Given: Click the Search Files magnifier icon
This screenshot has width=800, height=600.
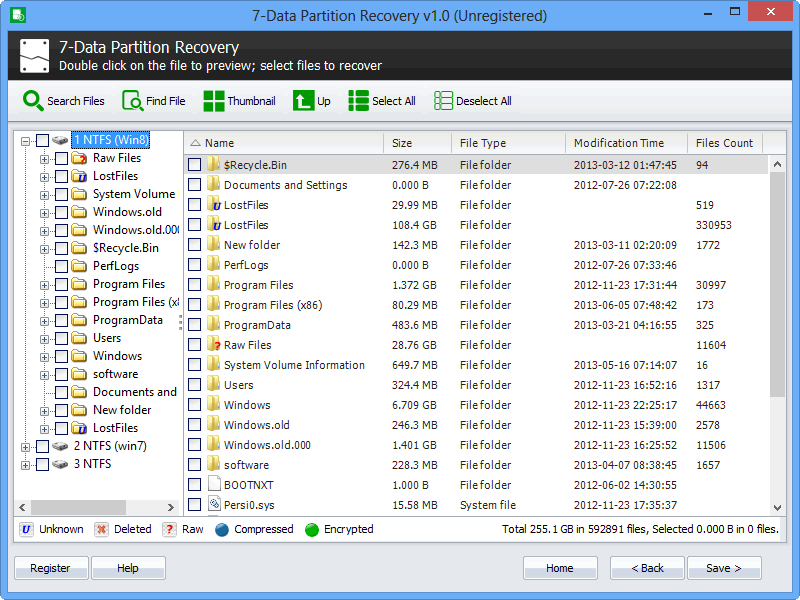Looking at the screenshot, I should click(x=33, y=101).
